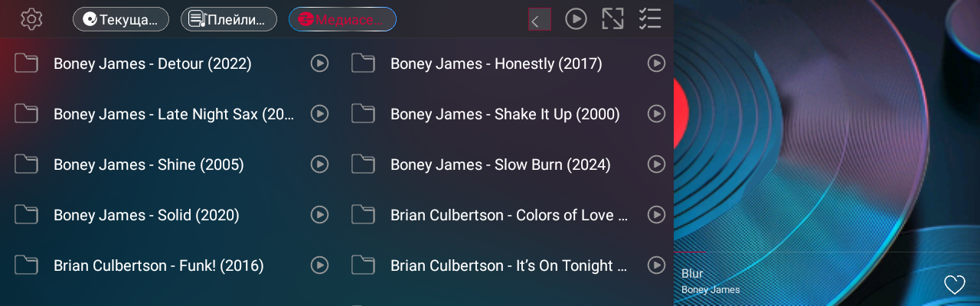Click the vinyl record album artwork
Image resolution: width=980 pixels, height=306 pixels.
tap(827, 130)
